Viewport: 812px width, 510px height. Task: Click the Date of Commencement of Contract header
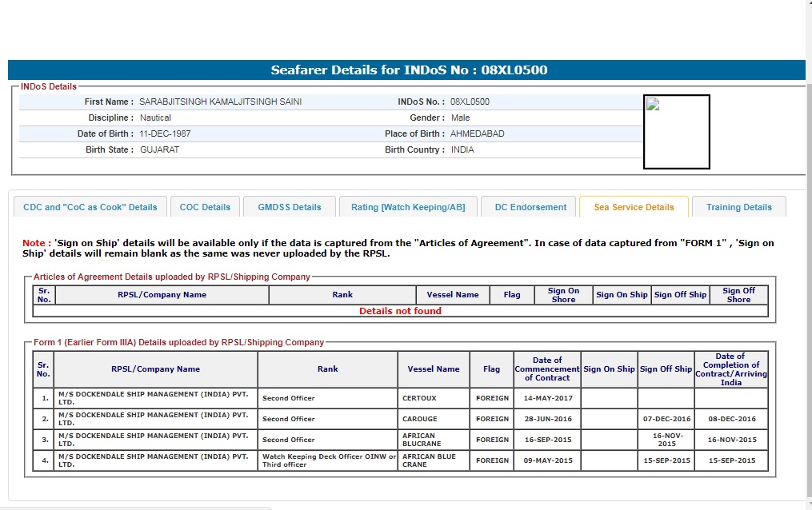pos(547,369)
